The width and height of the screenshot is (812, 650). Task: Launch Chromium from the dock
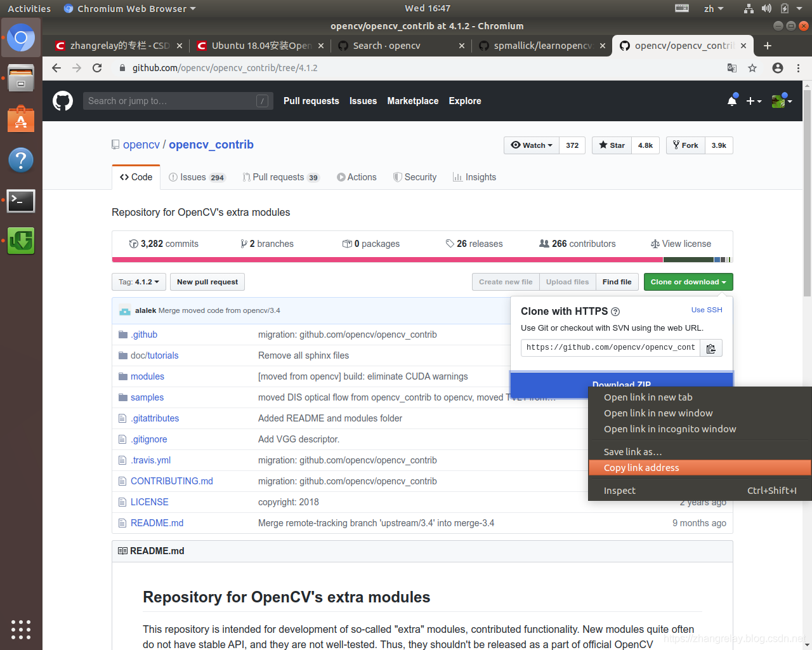21,38
